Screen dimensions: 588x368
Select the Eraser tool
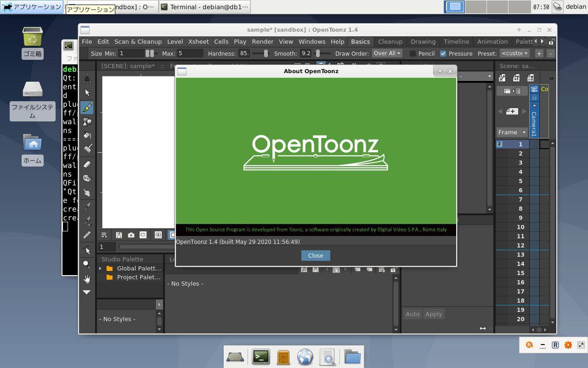[x=87, y=164]
